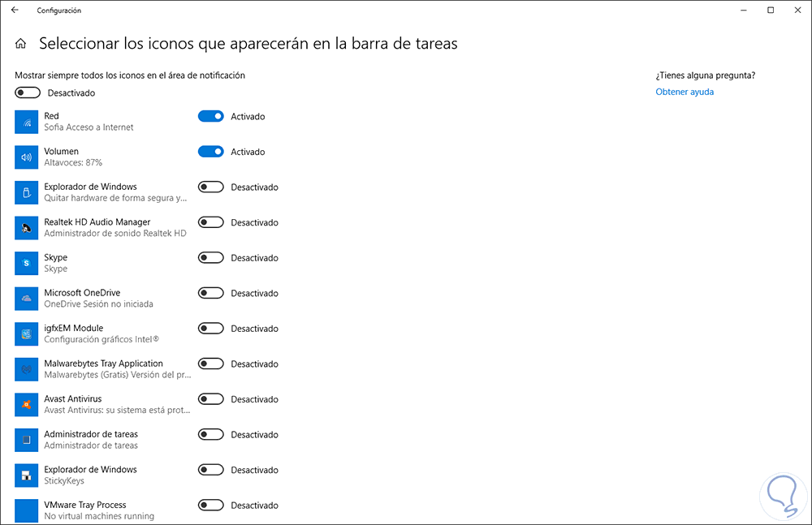Click the Red network icon
Image resolution: width=812 pixels, height=525 pixels.
(x=28, y=122)
